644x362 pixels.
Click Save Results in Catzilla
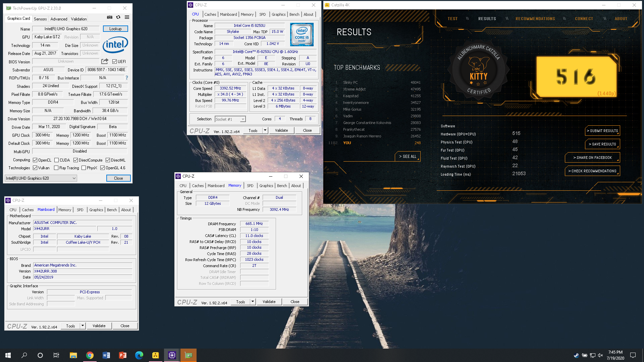[x=602, y=144]
